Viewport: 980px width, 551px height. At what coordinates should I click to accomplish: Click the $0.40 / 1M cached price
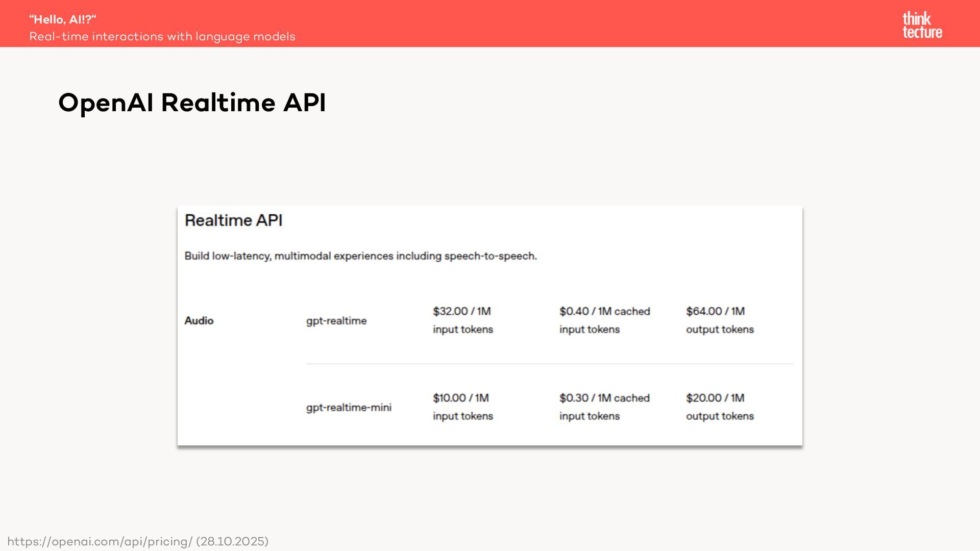(604, 311)
